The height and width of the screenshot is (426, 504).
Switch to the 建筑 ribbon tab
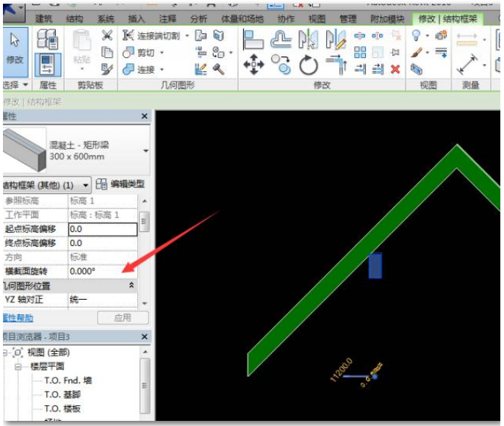click(x=44, y=18)
